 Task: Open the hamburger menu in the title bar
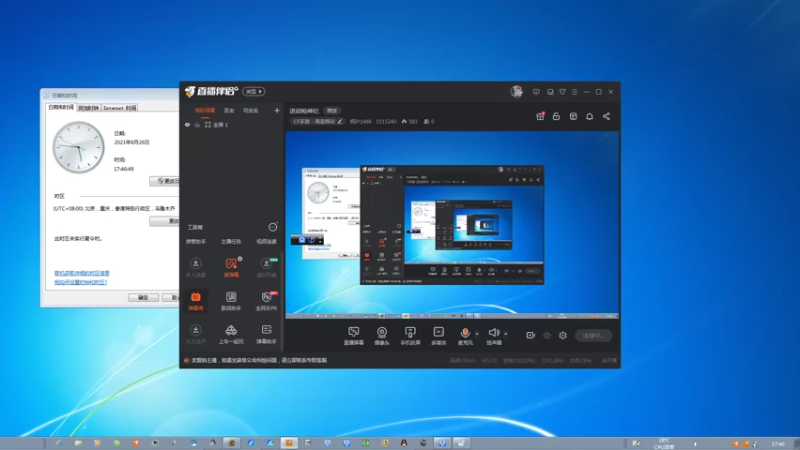574,92
